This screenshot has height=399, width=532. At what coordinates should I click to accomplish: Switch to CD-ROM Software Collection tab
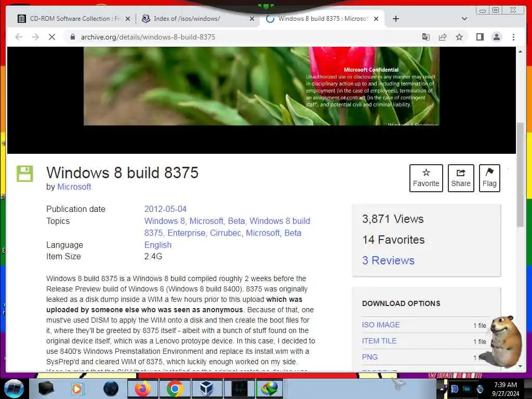click(73, 19)
